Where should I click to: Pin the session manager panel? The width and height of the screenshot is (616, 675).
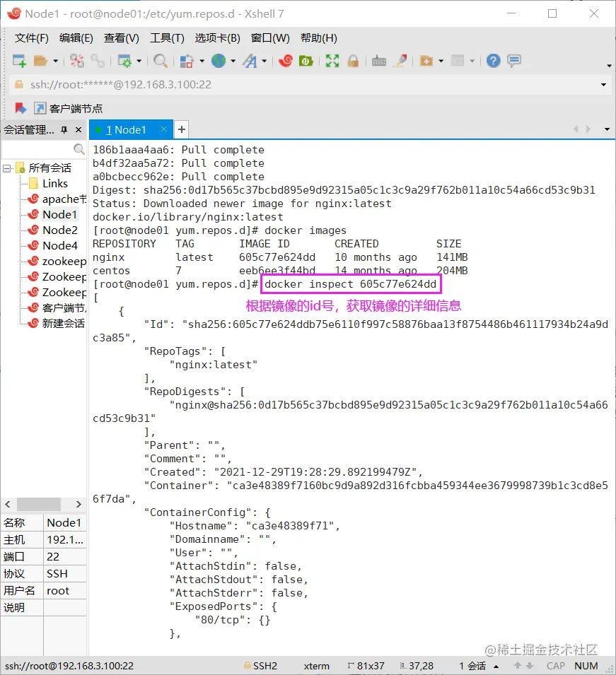[64, 129]
